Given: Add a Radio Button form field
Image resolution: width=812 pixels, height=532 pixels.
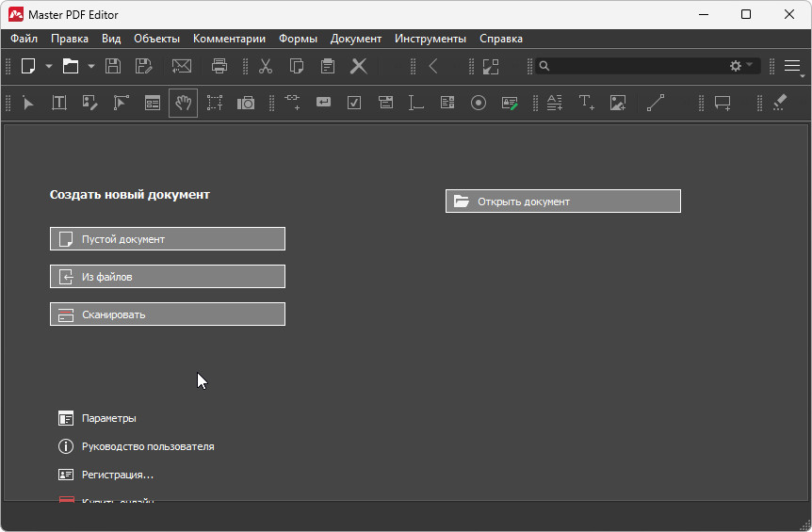Looking at the screenshot, I should (479, 103).
